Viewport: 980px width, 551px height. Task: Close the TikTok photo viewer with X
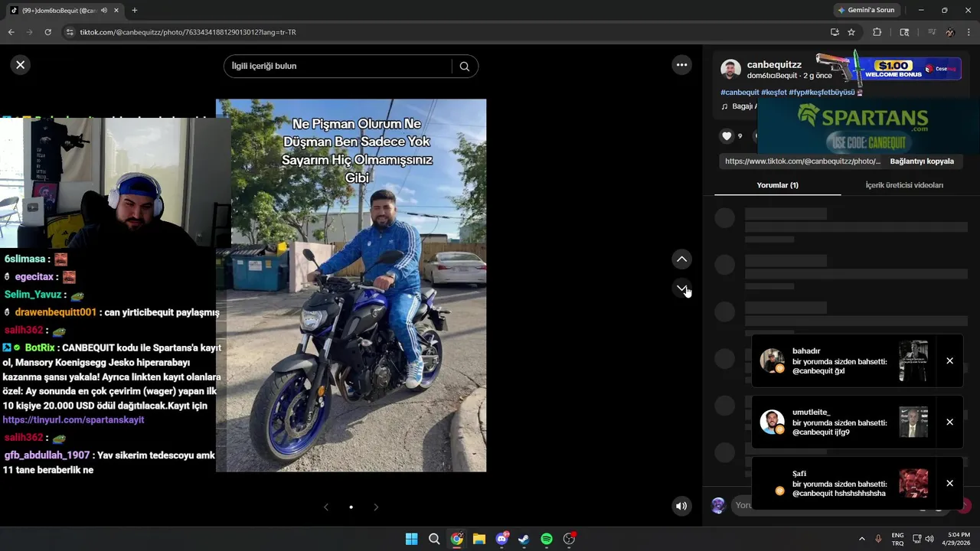coord(21,65)
